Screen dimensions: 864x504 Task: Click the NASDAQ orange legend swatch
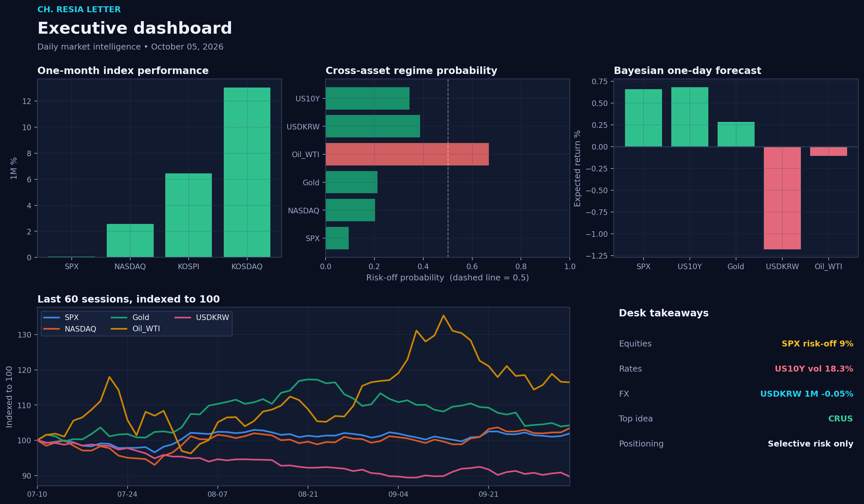(52, 329)
